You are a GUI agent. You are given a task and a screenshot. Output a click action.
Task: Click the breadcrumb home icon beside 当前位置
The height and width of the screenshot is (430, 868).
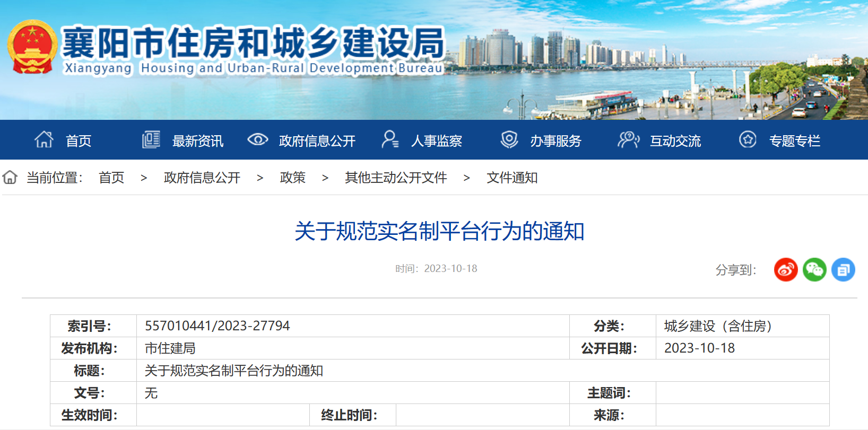10,178
